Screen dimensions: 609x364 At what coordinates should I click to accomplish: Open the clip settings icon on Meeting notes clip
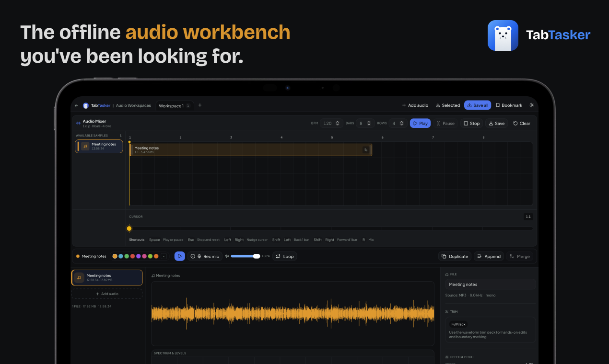coord(366,150)
